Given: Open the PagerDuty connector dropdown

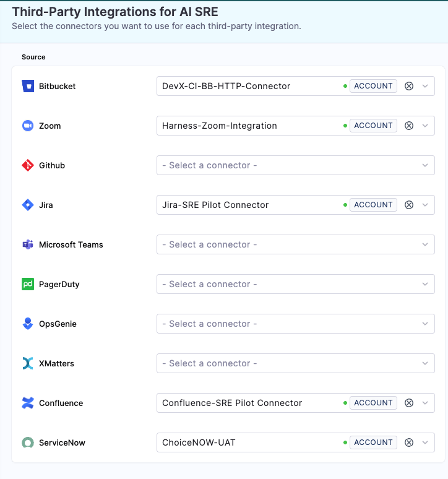Looking at the screenshot, I should (296, 284).
